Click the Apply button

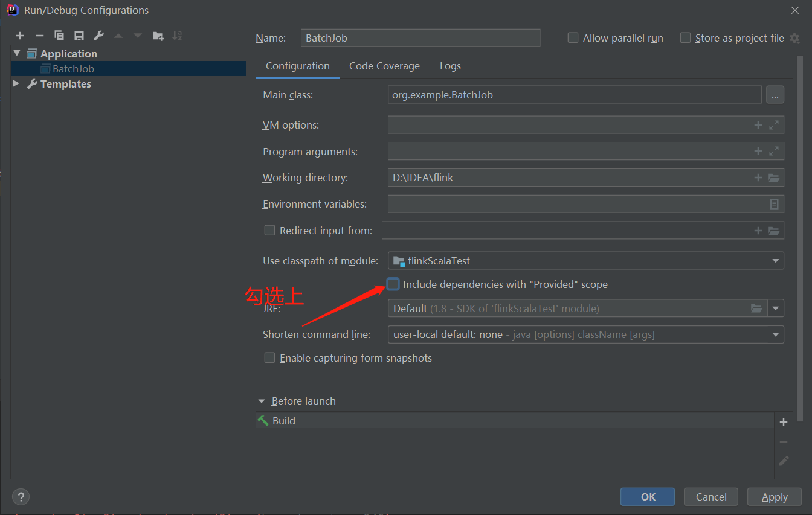pyautogui.click(x=775, y=497)
